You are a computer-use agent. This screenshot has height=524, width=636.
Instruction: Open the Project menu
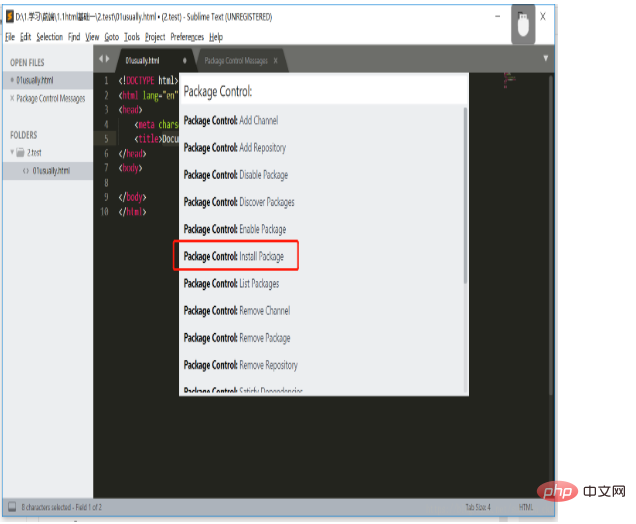click(155, 37)
